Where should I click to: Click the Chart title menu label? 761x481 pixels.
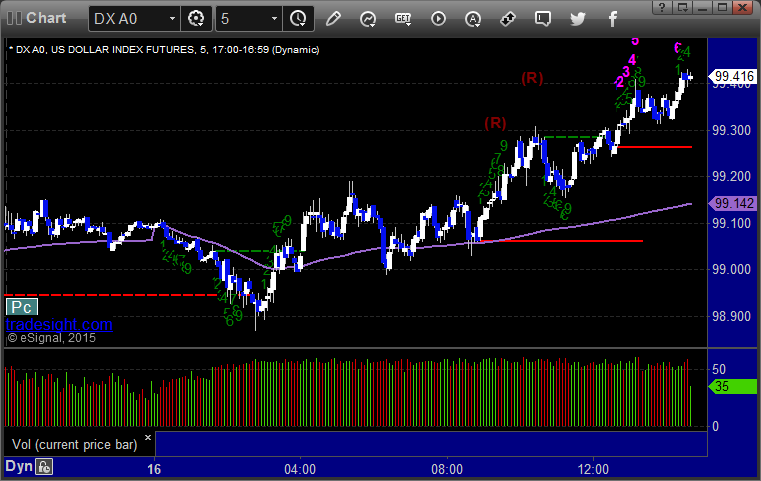click(46, 18)
